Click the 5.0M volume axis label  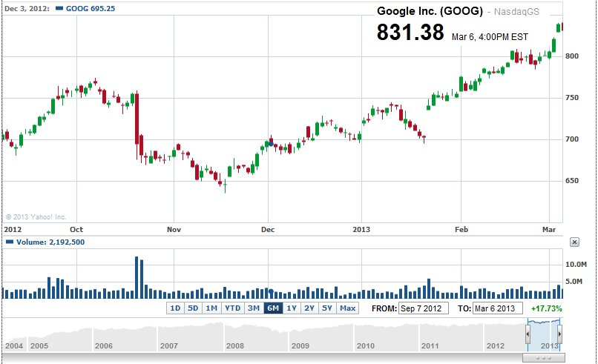coord(574,282)
